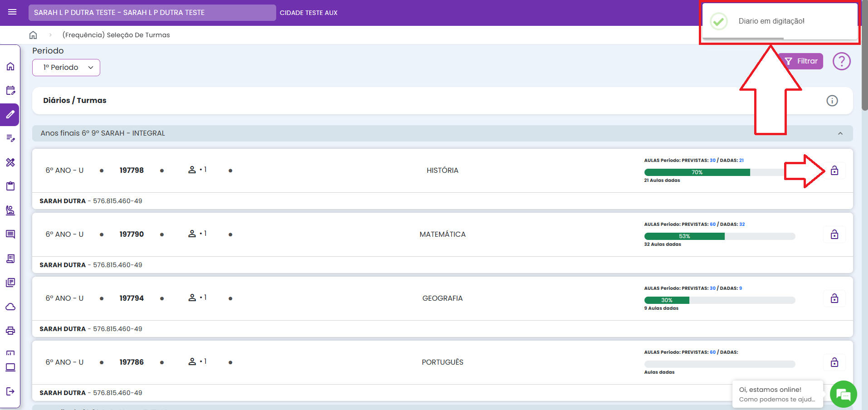The height and width of the screenshot is (410, 868).
Task: Toggle the lock for the MATEMÁTICA diary
Action: tap(834, 234)
